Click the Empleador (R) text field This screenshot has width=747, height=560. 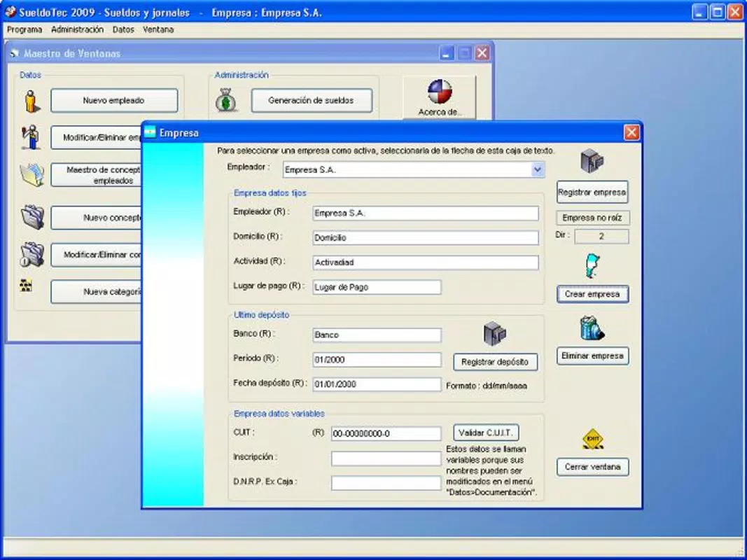pos(426,213)
